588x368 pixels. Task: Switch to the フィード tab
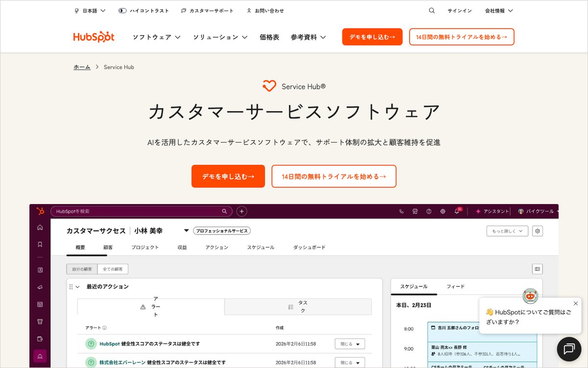click(456, 287)
